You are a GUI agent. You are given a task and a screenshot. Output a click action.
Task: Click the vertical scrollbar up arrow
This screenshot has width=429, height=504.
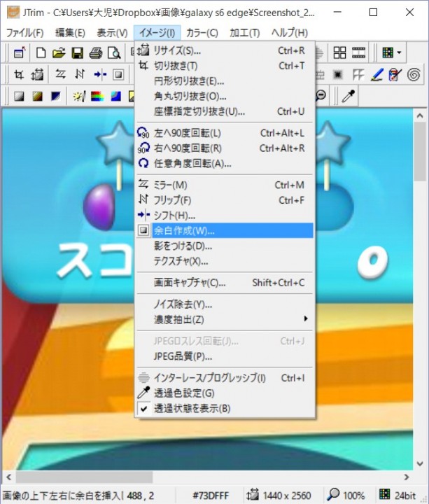pos(420,115)
